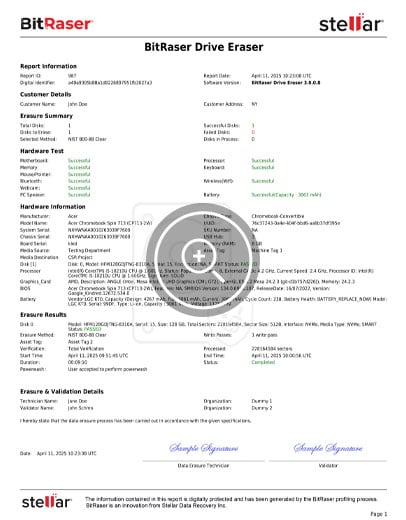406x520 pixels.
Task: Click the Manufacturer value 'Acer'
Action: pyautogui.click(x=73, y=216)
